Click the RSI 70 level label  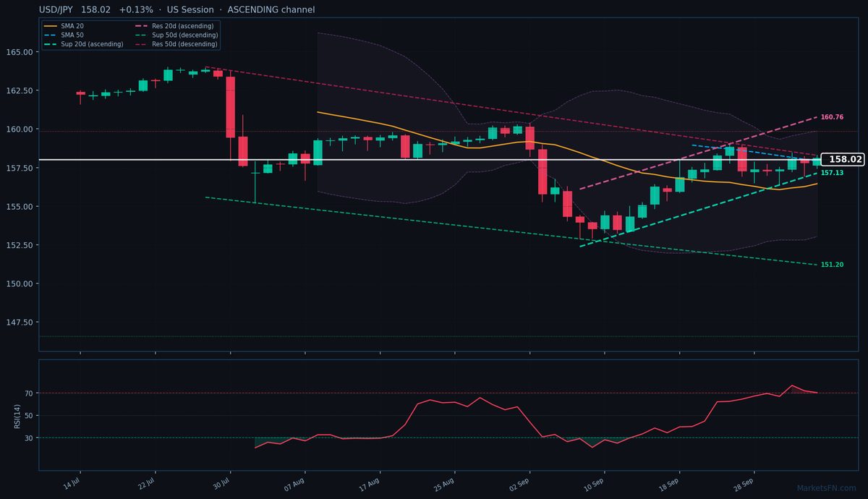(x=29, y=393)
